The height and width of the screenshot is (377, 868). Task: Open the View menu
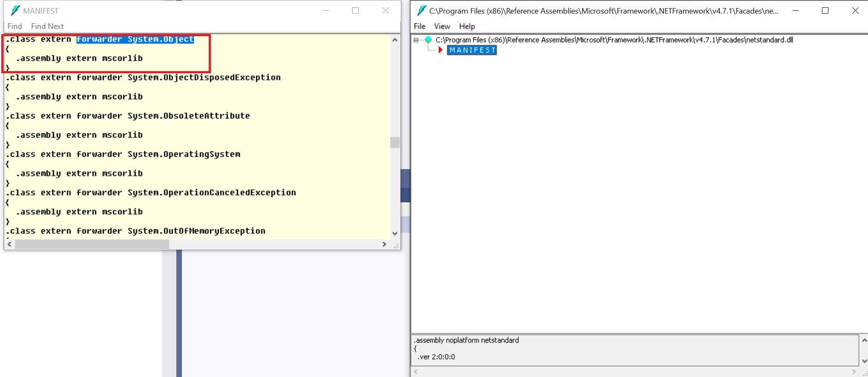click(x=442, y=26)
